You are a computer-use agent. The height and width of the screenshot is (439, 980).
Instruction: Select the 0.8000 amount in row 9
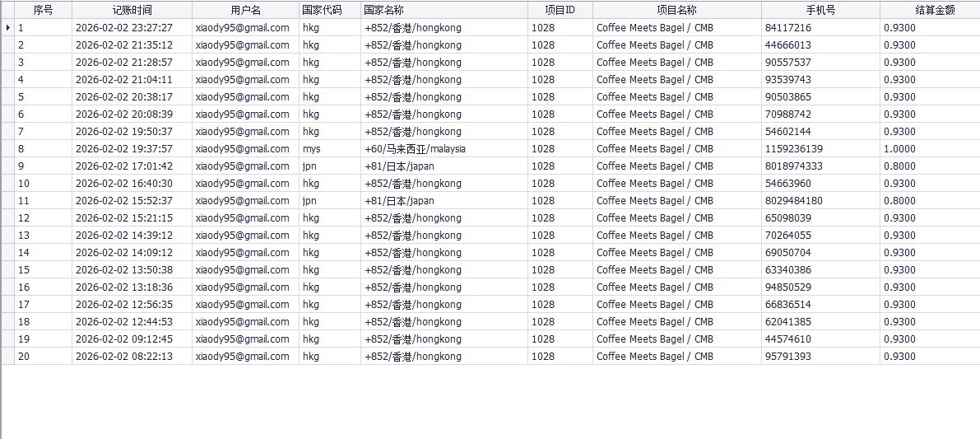[x=899, y=166]
